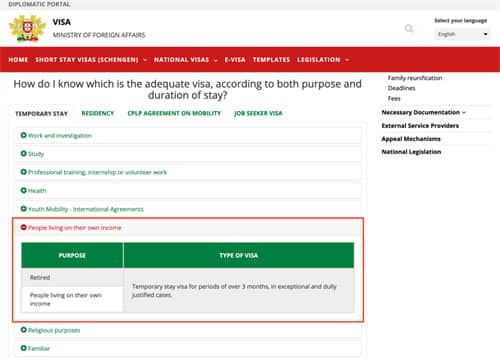This screenshot has height=361, width=500.
Task: Click the VISA site title
Action: point(62,22)
